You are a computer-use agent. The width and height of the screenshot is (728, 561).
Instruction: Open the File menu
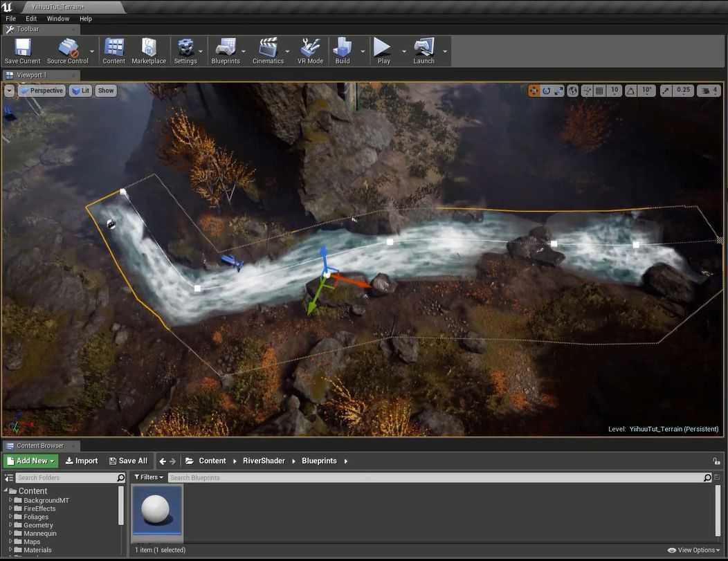(x=10, y=19)
